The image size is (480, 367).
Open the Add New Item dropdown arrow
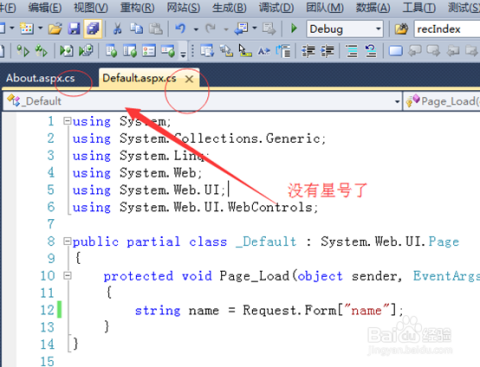click(x=40, y=29)
